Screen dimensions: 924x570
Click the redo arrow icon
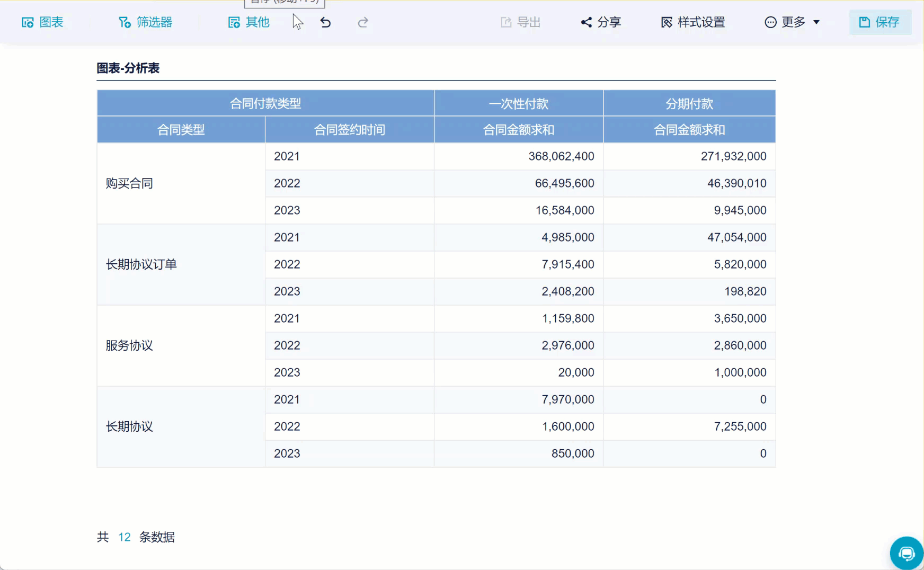coord(363,22)
